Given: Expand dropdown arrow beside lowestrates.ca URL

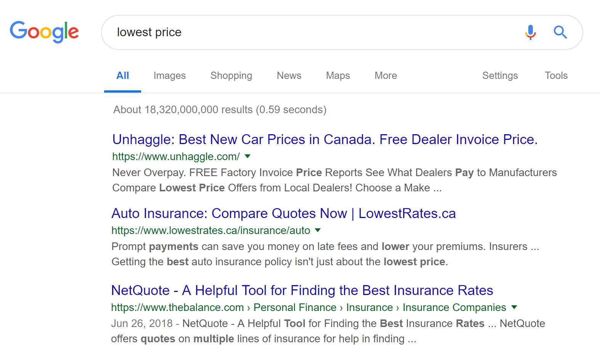Looking at the screenshot, I should (318, 230).
